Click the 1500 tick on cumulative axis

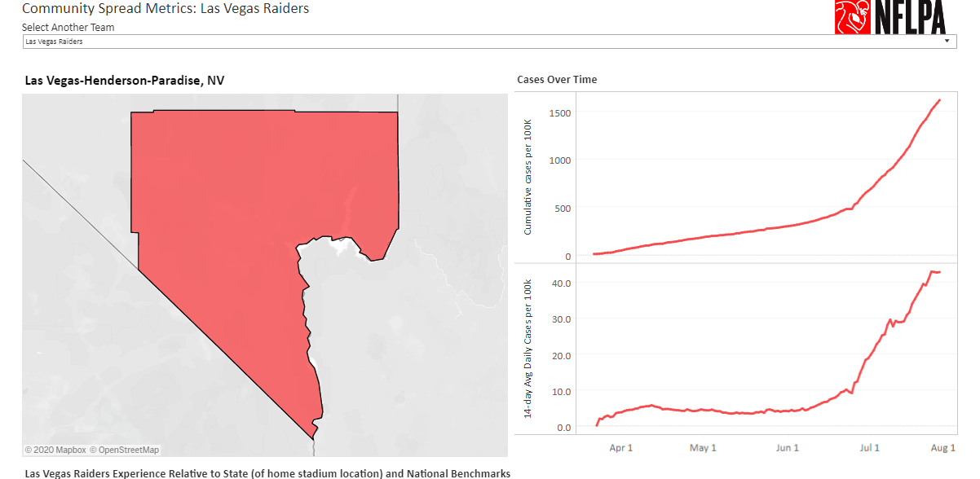pos(560,112)
